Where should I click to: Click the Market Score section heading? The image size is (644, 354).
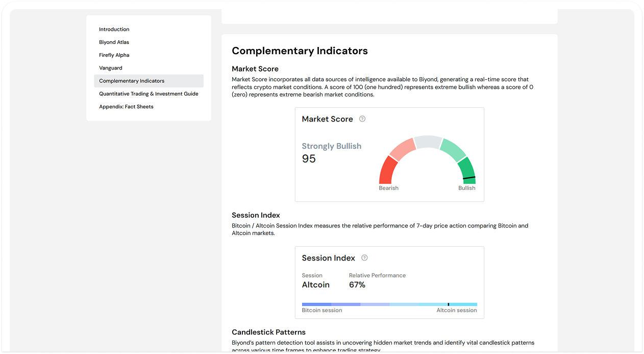tap(255, 69)
